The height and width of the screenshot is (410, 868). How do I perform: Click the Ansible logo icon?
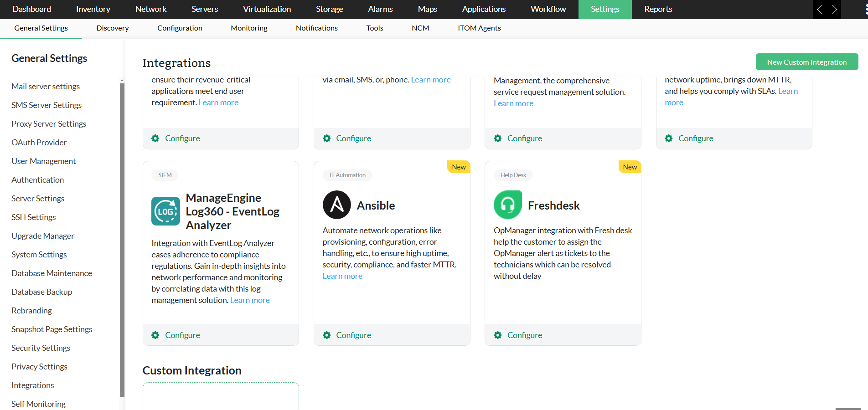click(336, 205)
